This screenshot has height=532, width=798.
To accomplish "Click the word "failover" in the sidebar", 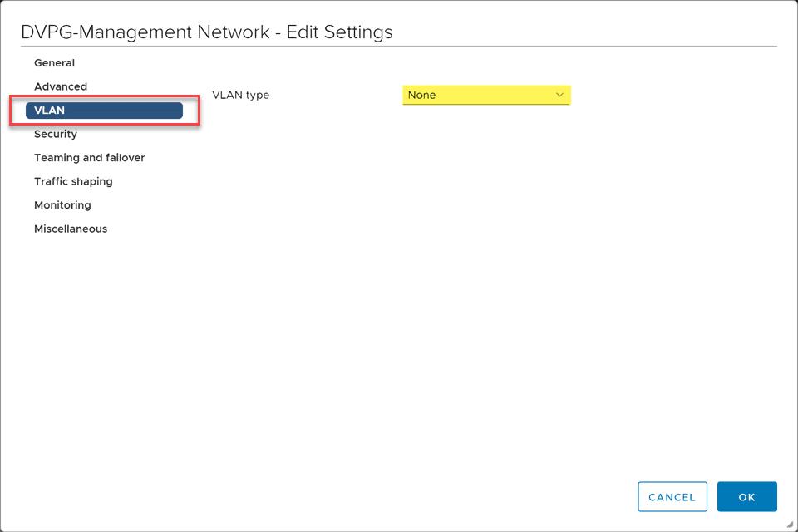I will (x=125, y=158).
